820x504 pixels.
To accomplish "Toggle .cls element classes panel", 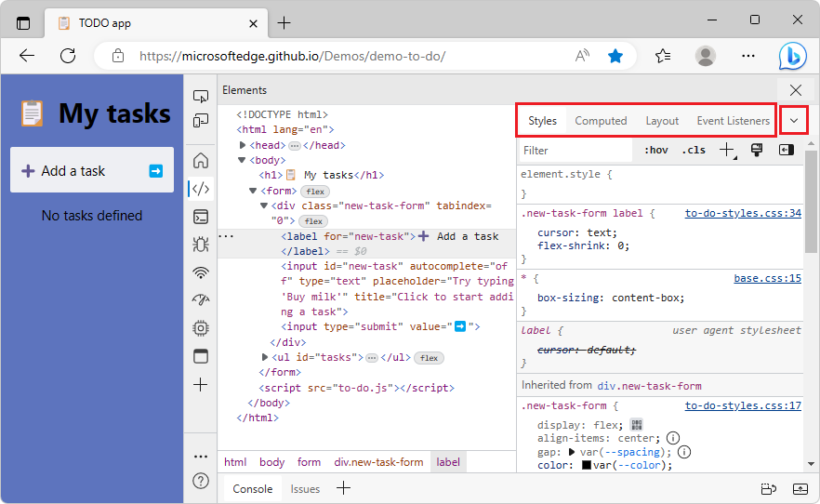I will click(694, 150).
